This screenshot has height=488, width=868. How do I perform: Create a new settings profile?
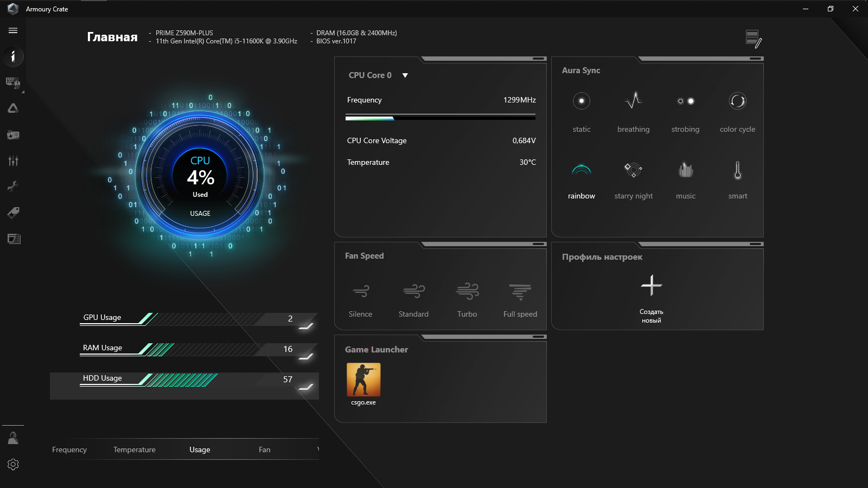[x=651, y=298]
